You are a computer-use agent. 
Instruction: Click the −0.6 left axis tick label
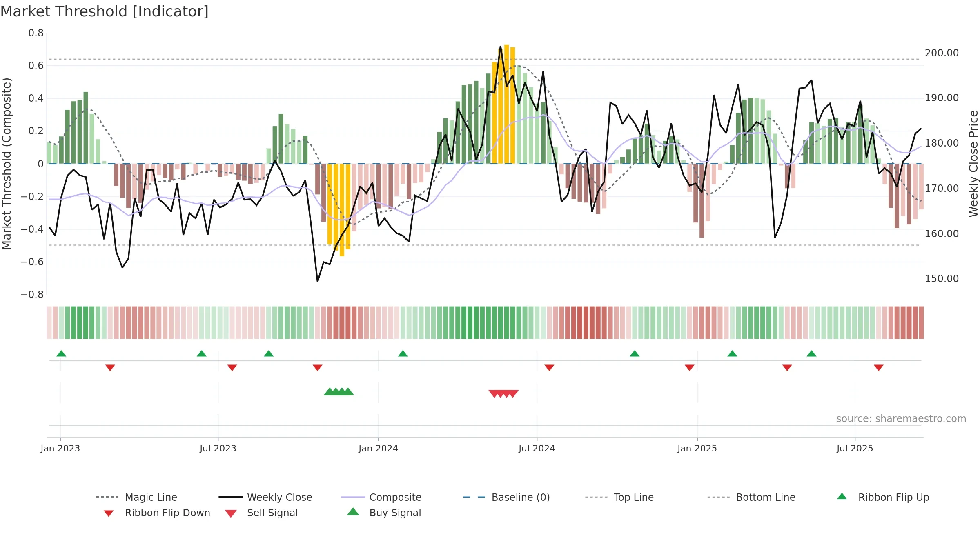(32, 262)
